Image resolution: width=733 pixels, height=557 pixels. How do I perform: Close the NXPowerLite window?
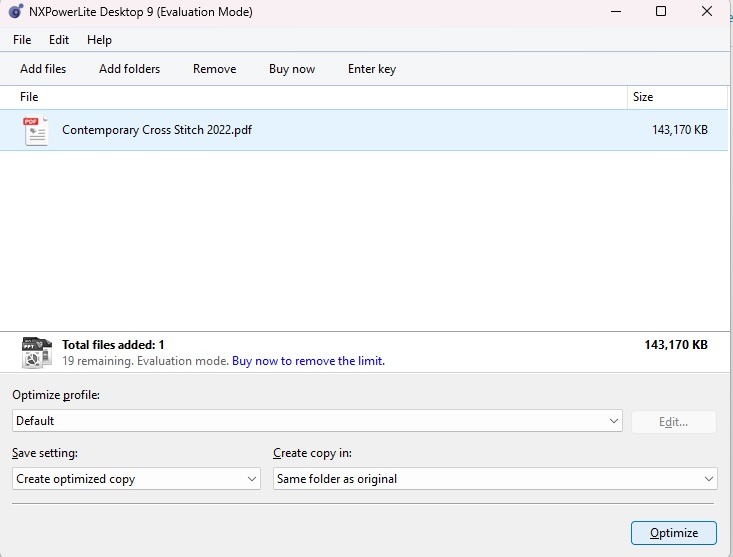707,11
